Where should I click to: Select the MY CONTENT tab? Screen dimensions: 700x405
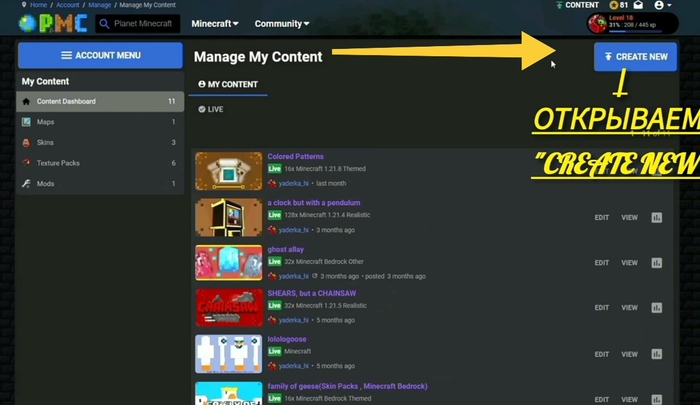tap(228, 85)
